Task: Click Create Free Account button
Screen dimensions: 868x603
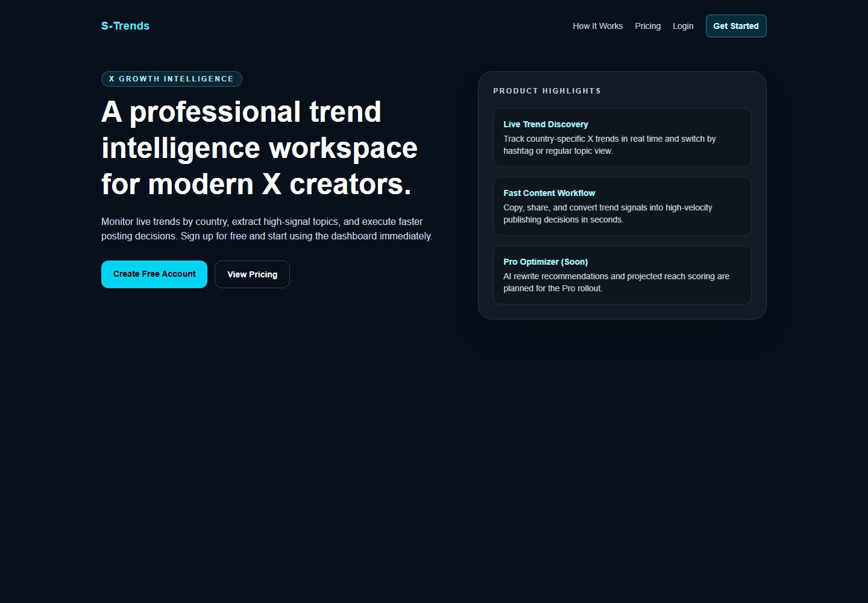Action: tap(154, 274)
